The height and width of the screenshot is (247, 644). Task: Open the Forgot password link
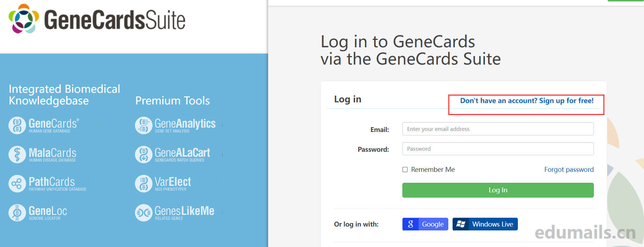569,170
